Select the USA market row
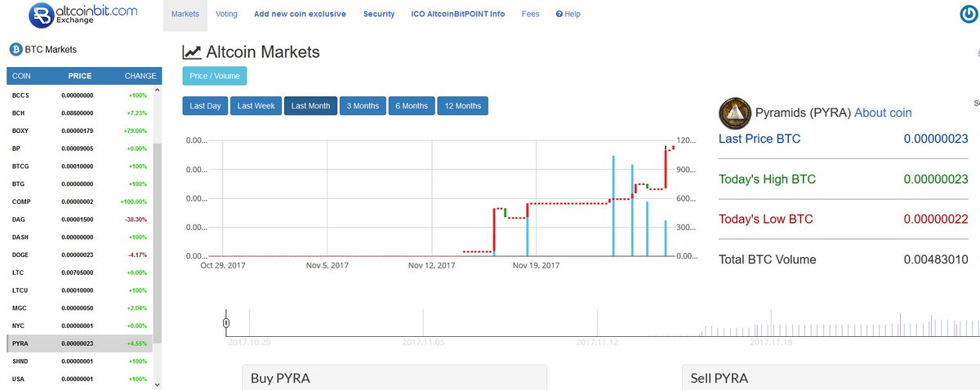Viewport: 980px width, 390px height. pos(79,379)
